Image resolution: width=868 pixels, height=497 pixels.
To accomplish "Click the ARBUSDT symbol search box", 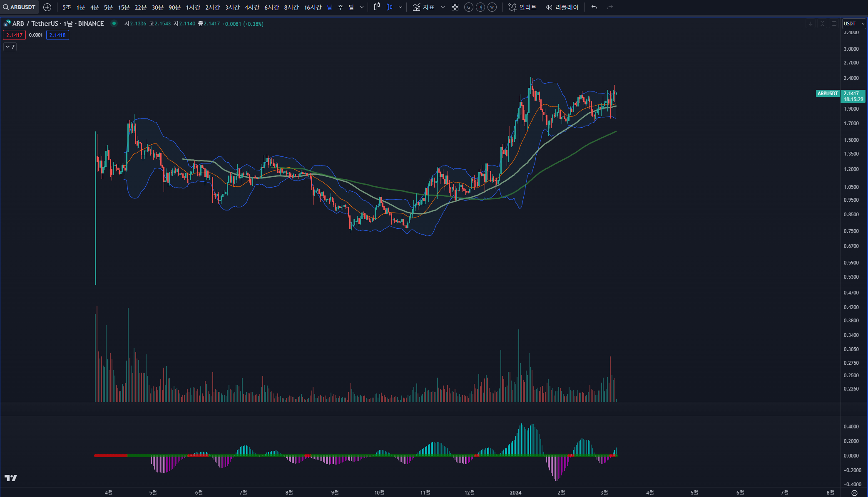I will pyautogui.click(x=20, y=7).
